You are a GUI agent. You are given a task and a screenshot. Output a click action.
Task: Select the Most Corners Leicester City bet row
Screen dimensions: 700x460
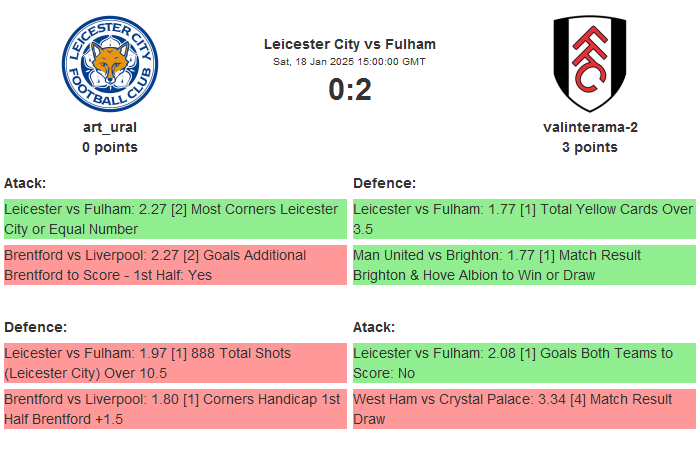175,219
